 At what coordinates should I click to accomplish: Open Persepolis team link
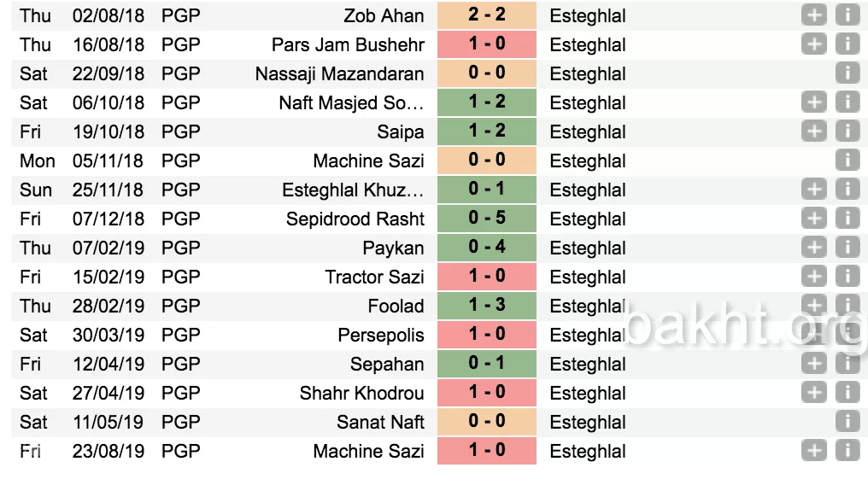(x=381, y=335)
